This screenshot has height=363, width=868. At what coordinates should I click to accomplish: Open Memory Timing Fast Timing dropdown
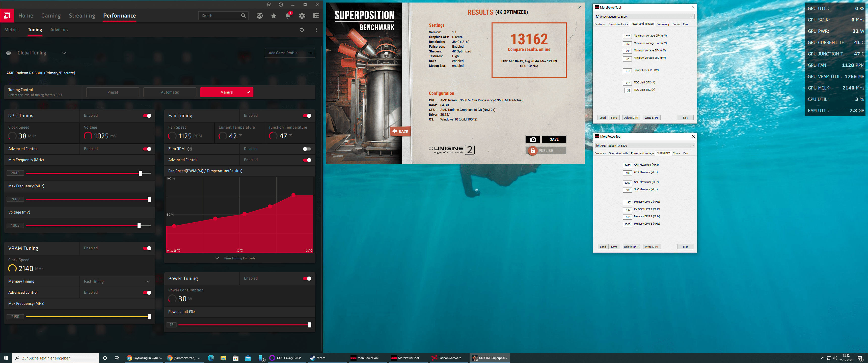point(117,282)
